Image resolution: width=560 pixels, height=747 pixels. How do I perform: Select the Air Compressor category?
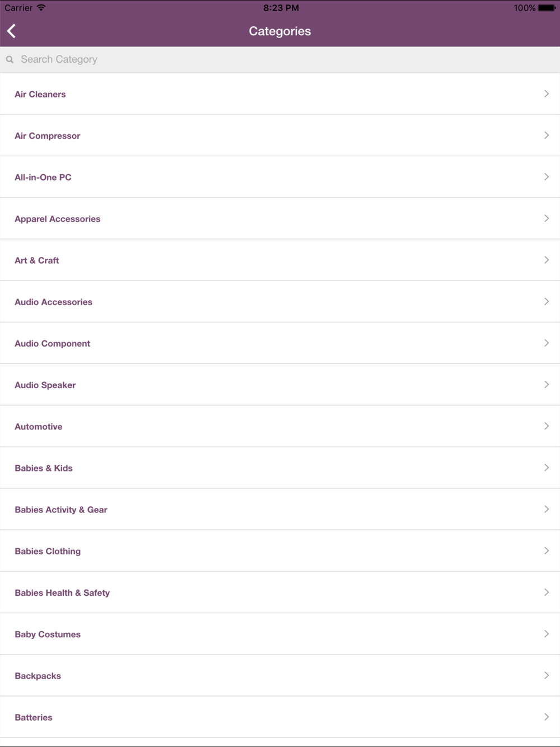coord(280,136)
